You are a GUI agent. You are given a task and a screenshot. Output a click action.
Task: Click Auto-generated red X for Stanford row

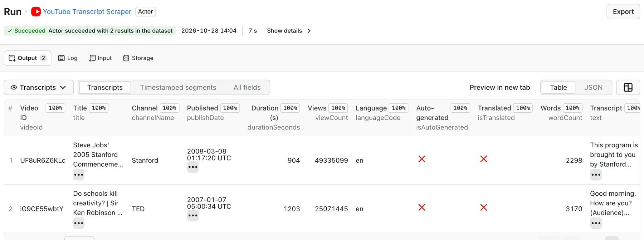422,159
